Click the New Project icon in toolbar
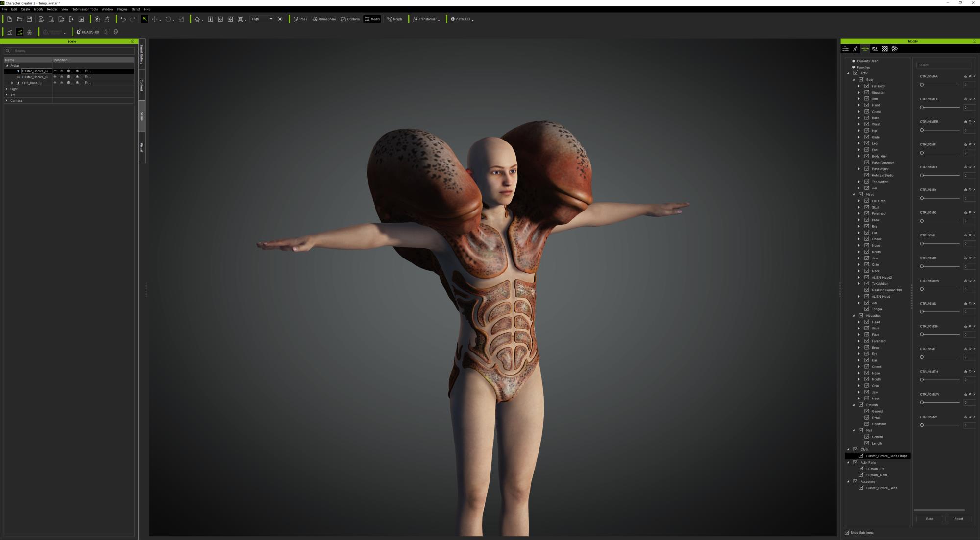Screen dimensions: 980x540 [x=9, y=19]
